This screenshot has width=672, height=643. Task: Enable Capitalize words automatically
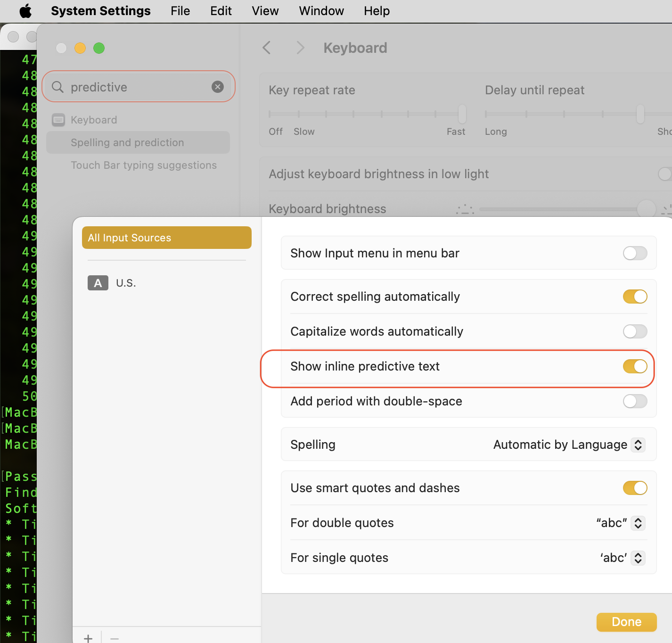(635, 331)
